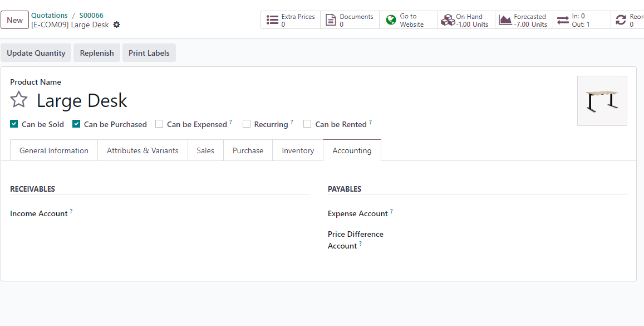Click the Price Difference Account label
Viewport: 644px width, 326px height.
[x=356, y=240]
